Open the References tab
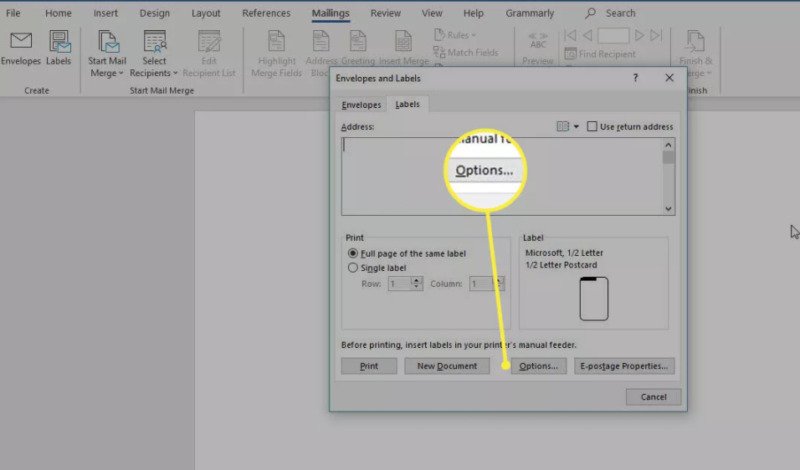Screen dimensions: 800x470 pos(266,13)
